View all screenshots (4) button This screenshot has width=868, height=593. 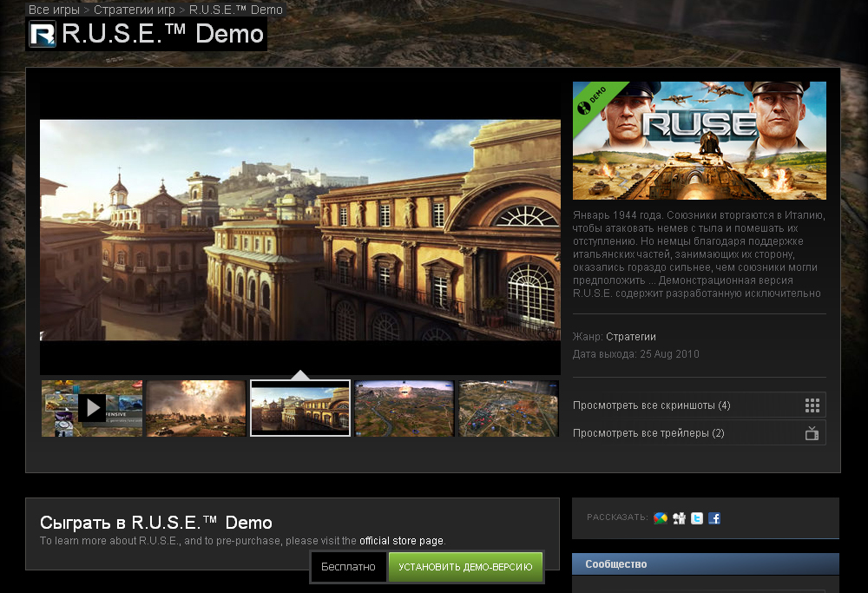[699, 405]
